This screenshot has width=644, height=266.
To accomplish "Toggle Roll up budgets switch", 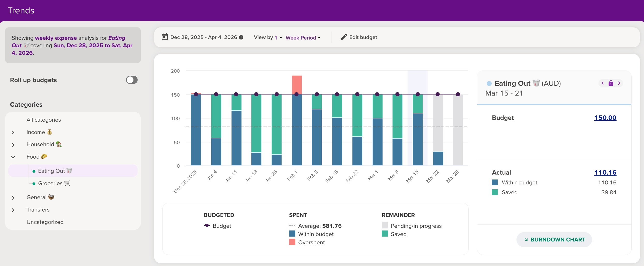I will click(132, 80).
